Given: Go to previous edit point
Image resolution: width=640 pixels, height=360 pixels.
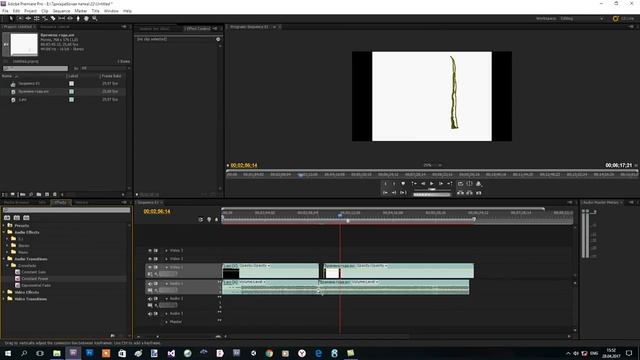Looking at the screenshot, I should coord(414,184).
